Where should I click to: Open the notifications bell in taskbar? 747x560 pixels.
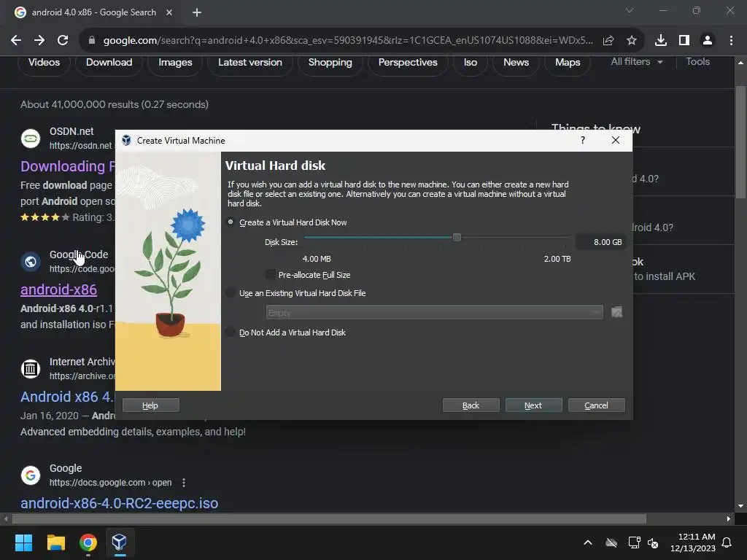click(x=727, y=542)
